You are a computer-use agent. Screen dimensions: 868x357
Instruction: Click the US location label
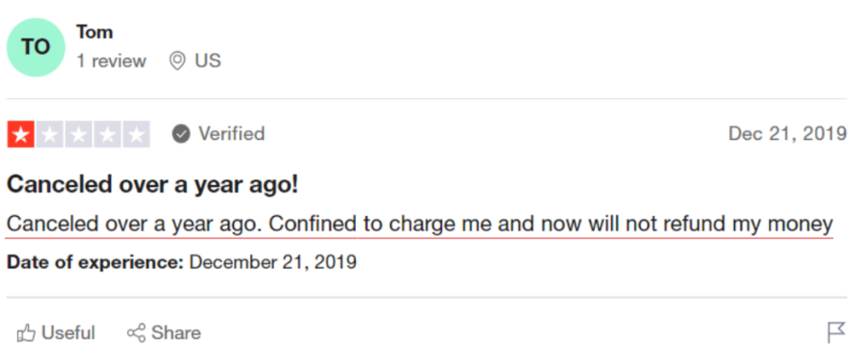click(x=209, y=61)
